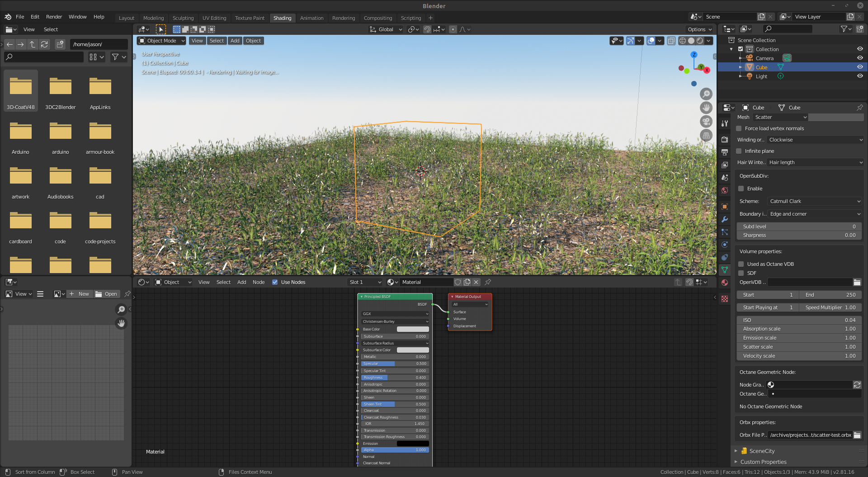Create new directory icon in file browser
This screenshot has height=477, width=868.
point(60,44)
